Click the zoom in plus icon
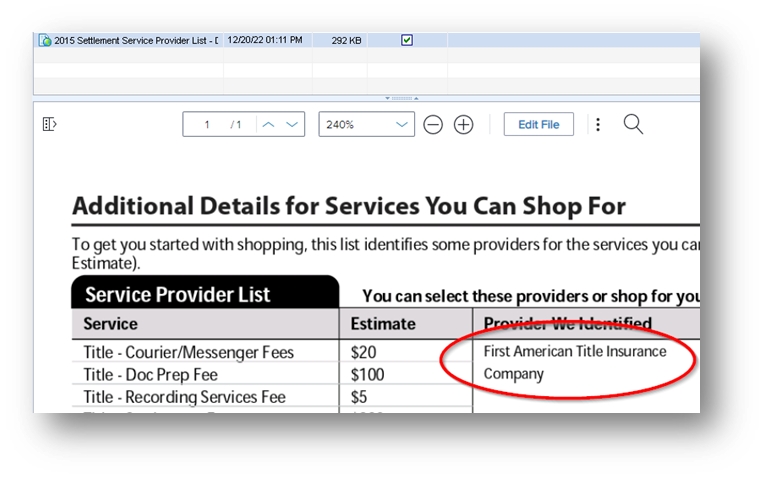The width and height of the screenshot is (765, 478). point(463,125)
